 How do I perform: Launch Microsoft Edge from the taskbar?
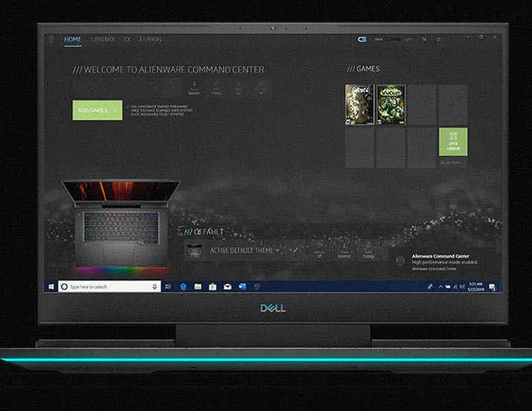pos(183,287)
